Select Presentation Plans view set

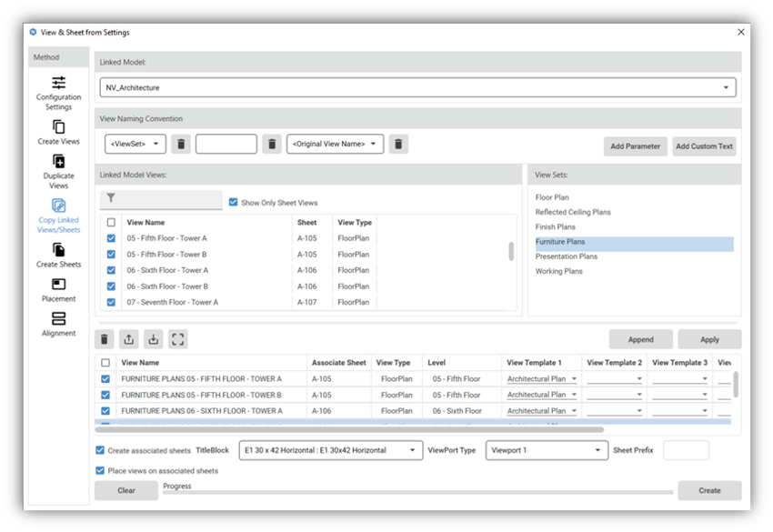click(x=566, y=256)
